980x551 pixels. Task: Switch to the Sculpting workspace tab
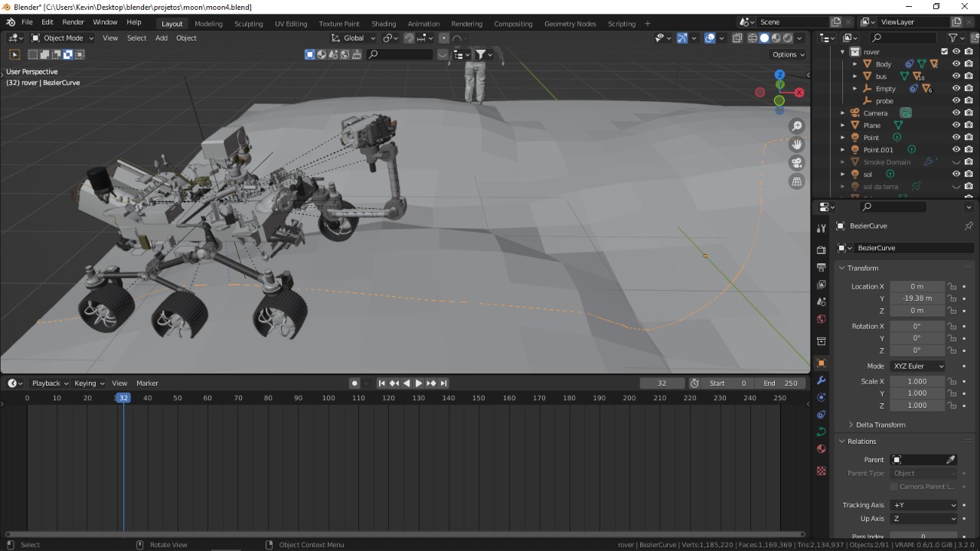(248, 24)
